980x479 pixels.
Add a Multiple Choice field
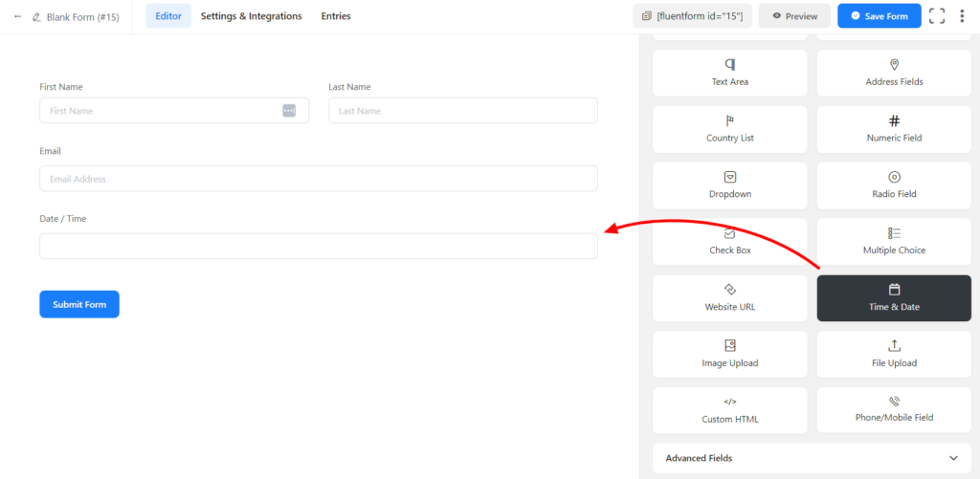894,242
